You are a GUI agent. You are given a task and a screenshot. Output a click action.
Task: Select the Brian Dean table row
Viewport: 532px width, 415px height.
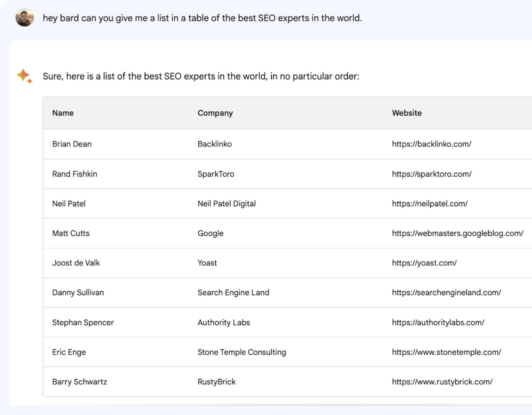(x=266, y=144)
